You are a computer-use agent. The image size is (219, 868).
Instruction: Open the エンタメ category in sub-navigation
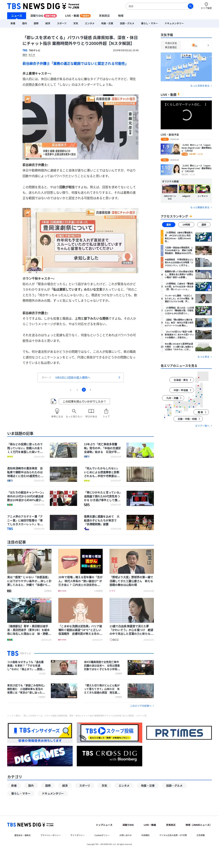pyautogui.click(x=90, y=23)
